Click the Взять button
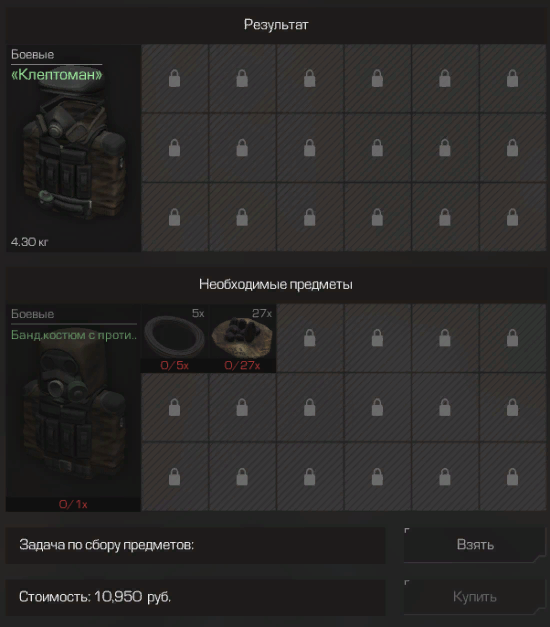The image size is (550, 627). coord(475,545)
